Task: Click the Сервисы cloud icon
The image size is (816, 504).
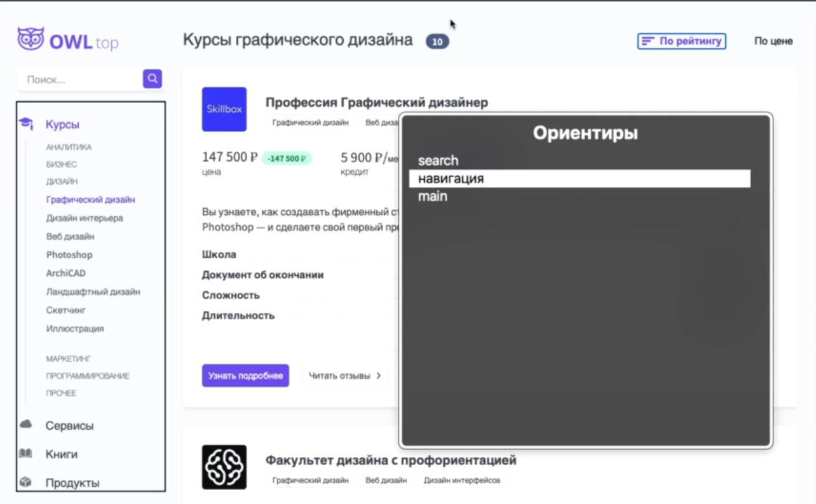Action: coord(25,424)
